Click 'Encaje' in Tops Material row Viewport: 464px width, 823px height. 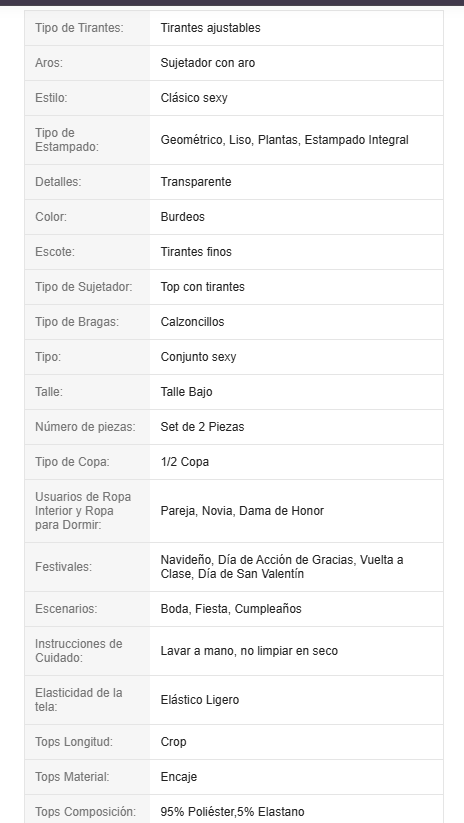(178, 777)
